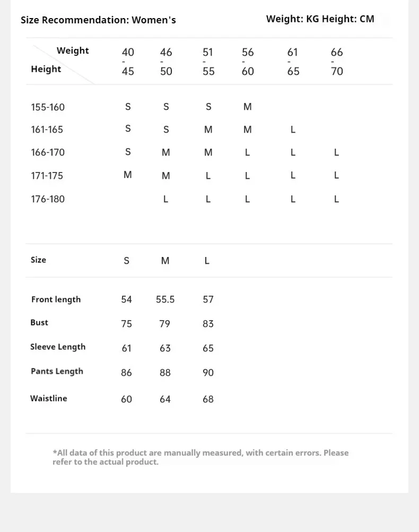The height and width of the screenshot is (532, 419).
Task: Select the 66-70 weight column header
Action: (x=337, y=62)
